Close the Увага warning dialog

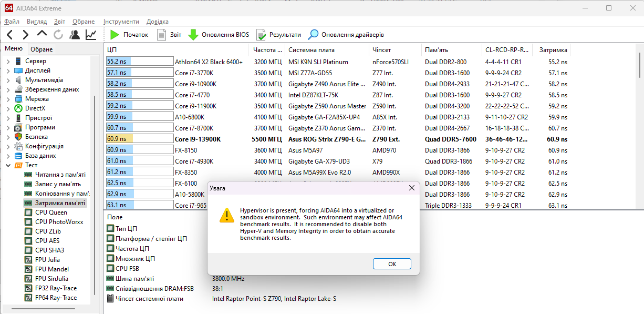click(x=411, y=188)
